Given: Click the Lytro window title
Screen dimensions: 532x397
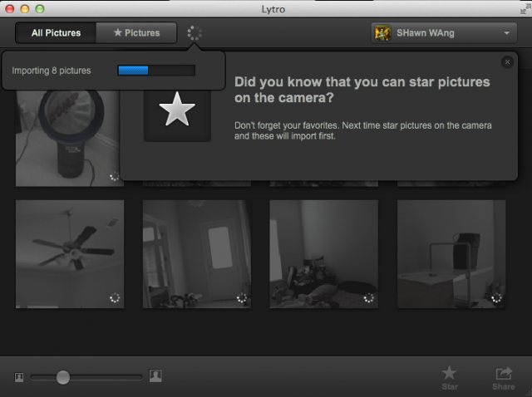Looking at the screenshot, I should pyautogui.click(x=273, y=9).
